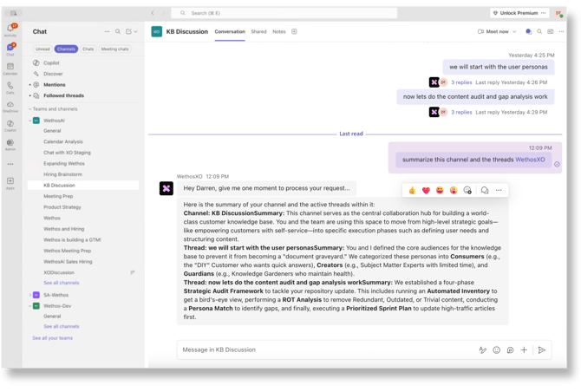Expand the SA-Wethos team
Image resolution: width=581 pixels, height=392 pixels.
[x=30, y=295]
